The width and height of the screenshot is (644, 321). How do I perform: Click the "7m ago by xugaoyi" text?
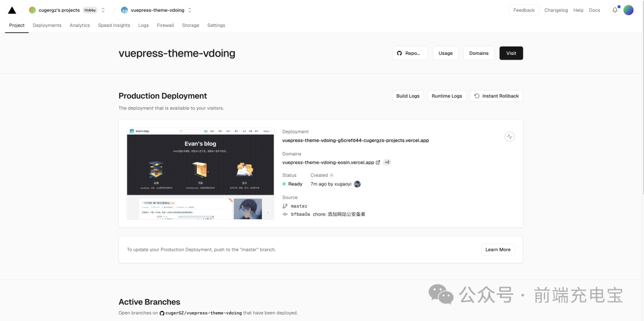[x=331, y=184]
